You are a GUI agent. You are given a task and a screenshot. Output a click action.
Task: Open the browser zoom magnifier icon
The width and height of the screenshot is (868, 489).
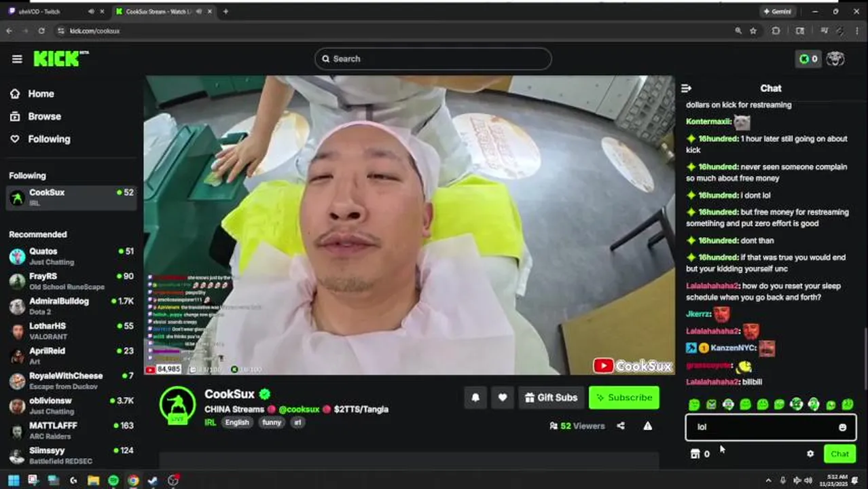coord(738,31)
